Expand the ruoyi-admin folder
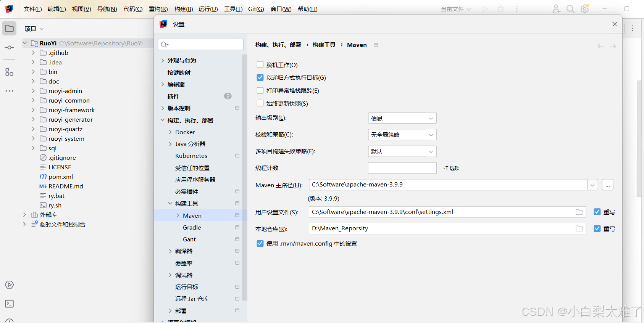Viewport: 644px width, 323px height. [x=33, y=91]
